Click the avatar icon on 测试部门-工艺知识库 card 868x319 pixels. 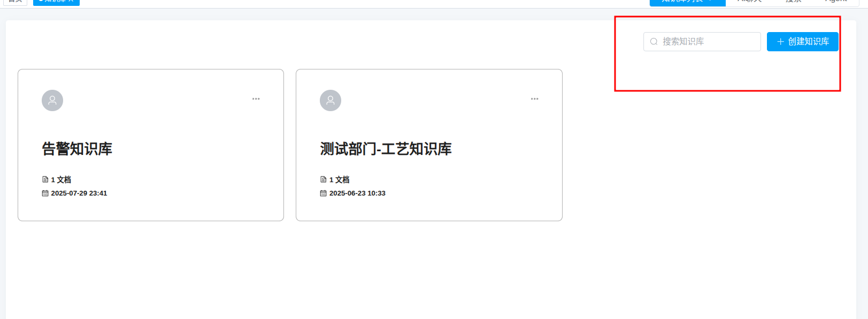pos(331,100)
